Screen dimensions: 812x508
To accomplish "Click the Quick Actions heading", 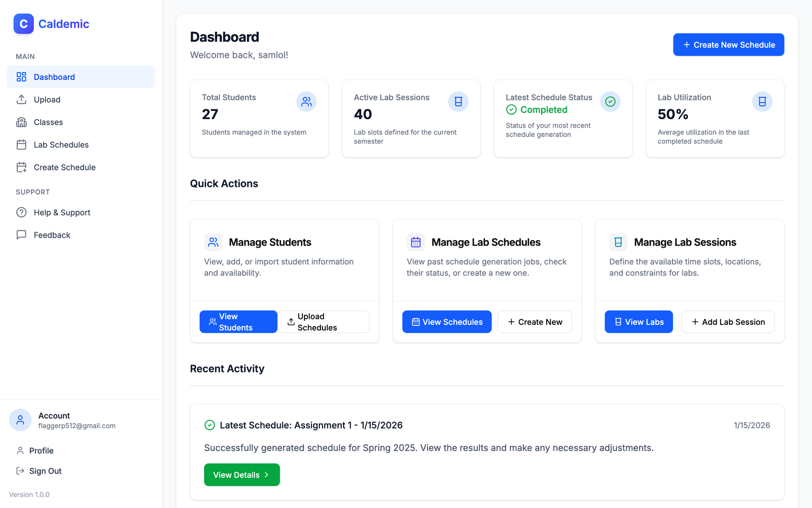I will click(x=224, y=184).
